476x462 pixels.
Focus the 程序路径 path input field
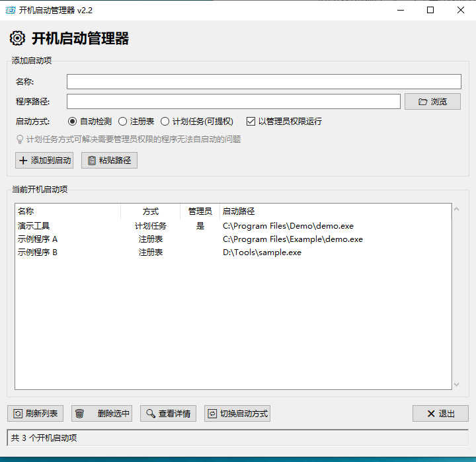(x=233, y=101)
